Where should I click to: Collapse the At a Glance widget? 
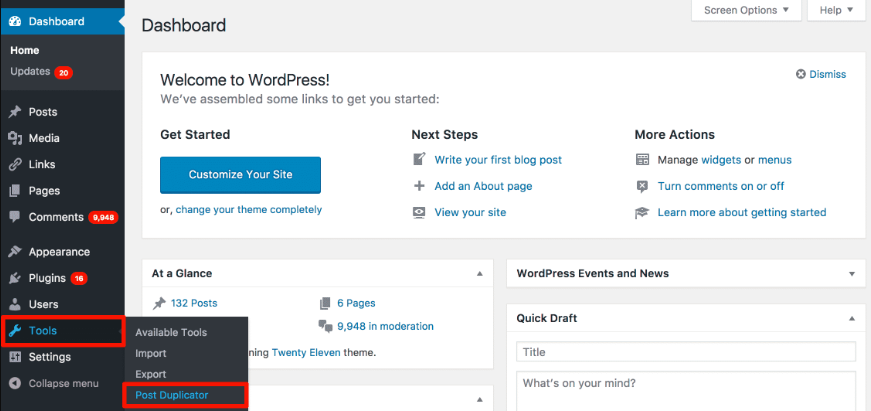coord(479,273)
